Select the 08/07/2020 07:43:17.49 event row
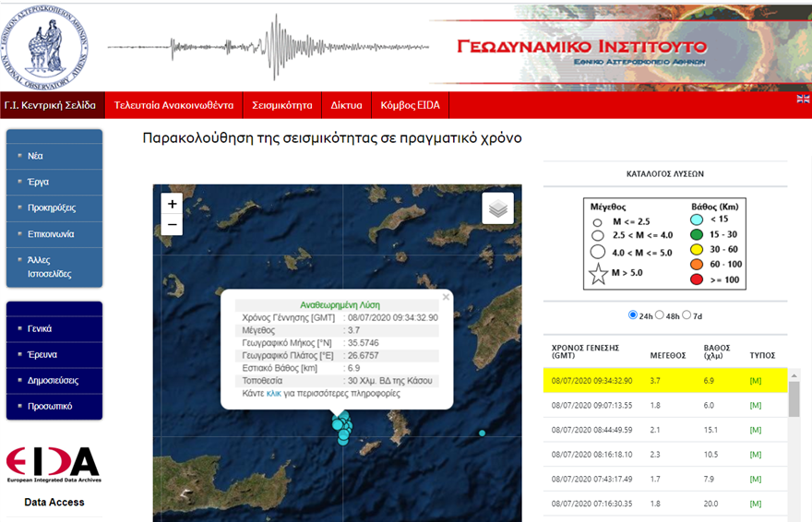Image resolution: width=812 pixels, height=522 pixels. [665, 479]
